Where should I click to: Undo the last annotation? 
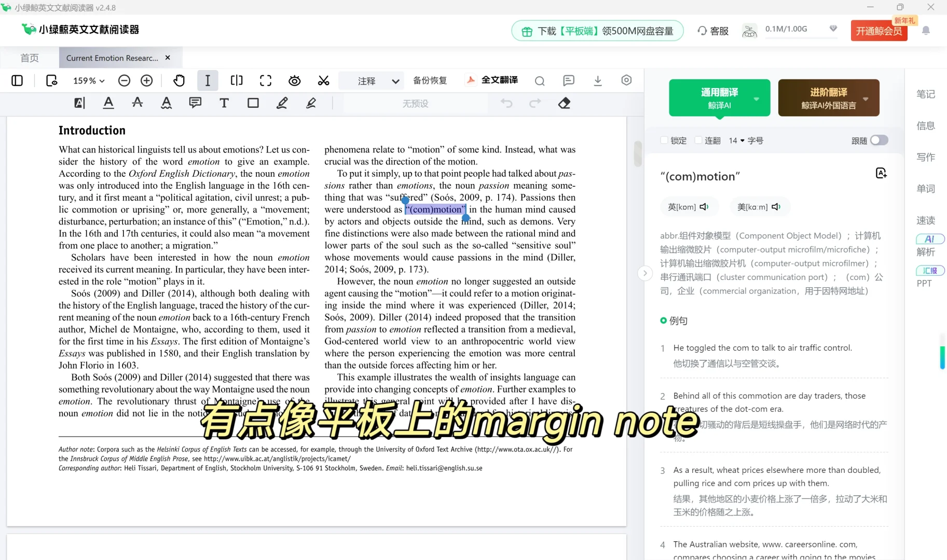point(506,103)
